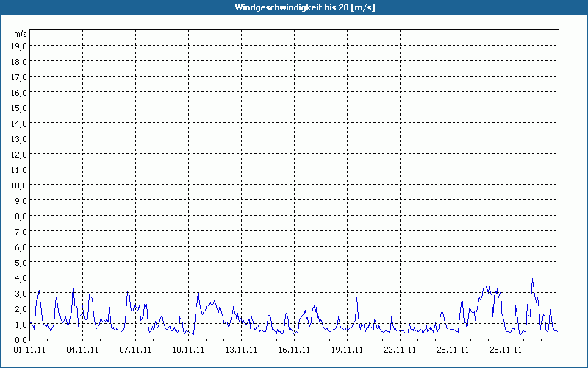Click the 25.11.11 date label
This screenshot has width=588, height=368.
point(453,350)
